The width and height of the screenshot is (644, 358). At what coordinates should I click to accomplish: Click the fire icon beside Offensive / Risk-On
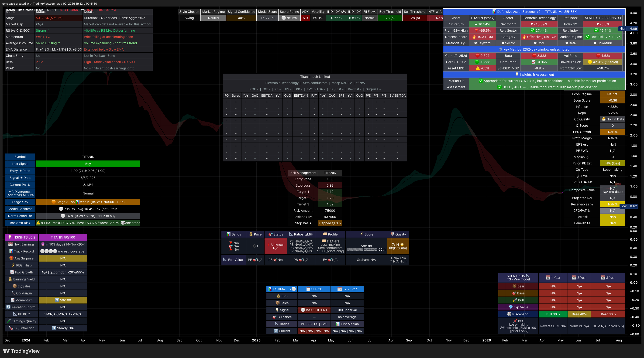click(524, 37)
